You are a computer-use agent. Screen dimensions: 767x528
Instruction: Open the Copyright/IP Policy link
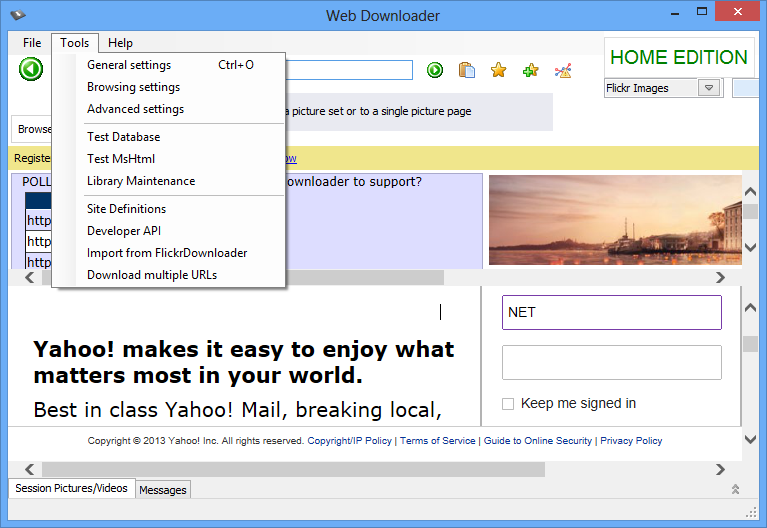[349, 441]
